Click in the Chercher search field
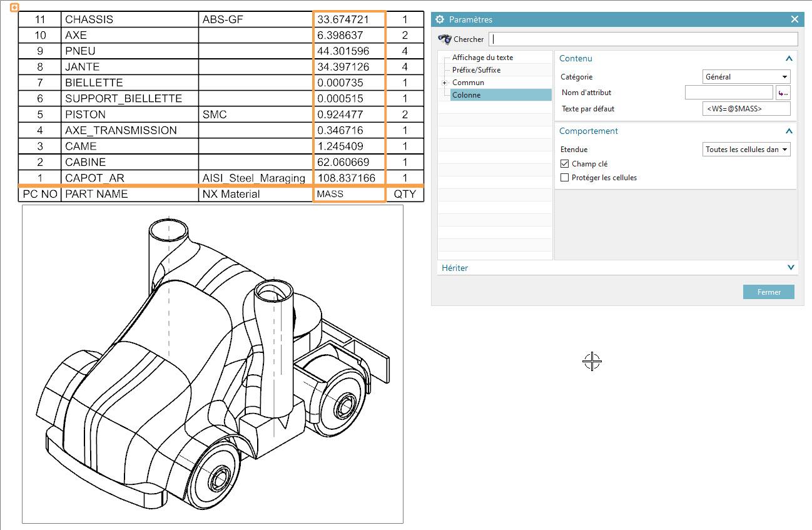The height and width of the screenshot is (530, 812). click(x=643, y=39)
